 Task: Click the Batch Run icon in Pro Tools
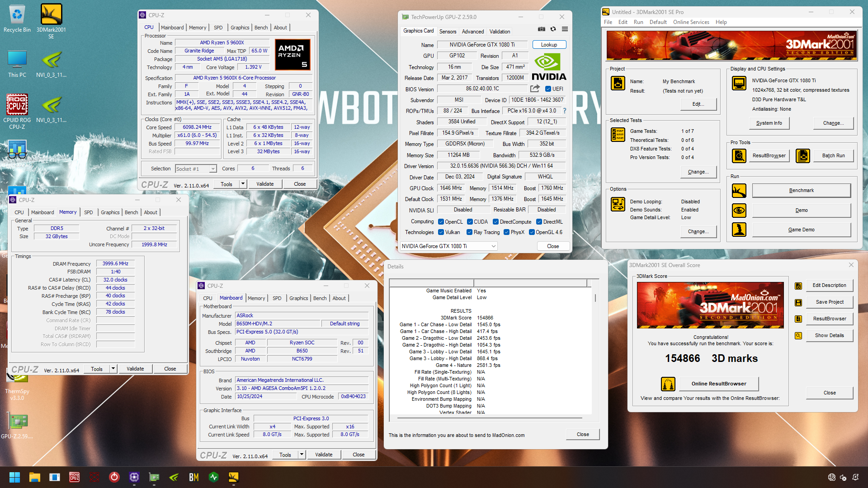pyautogui.click(x=803, y=156)
